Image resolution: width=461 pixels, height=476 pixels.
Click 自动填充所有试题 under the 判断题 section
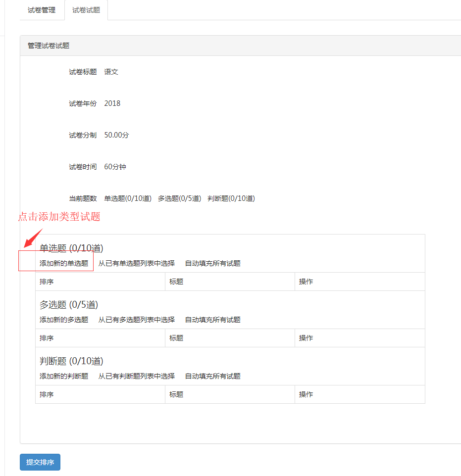click(x=213, y=376)
